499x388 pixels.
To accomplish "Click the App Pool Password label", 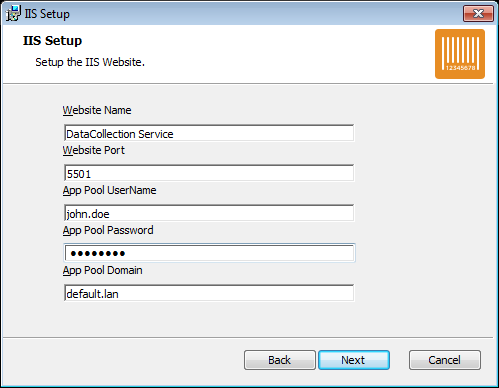I will [108, 231].
